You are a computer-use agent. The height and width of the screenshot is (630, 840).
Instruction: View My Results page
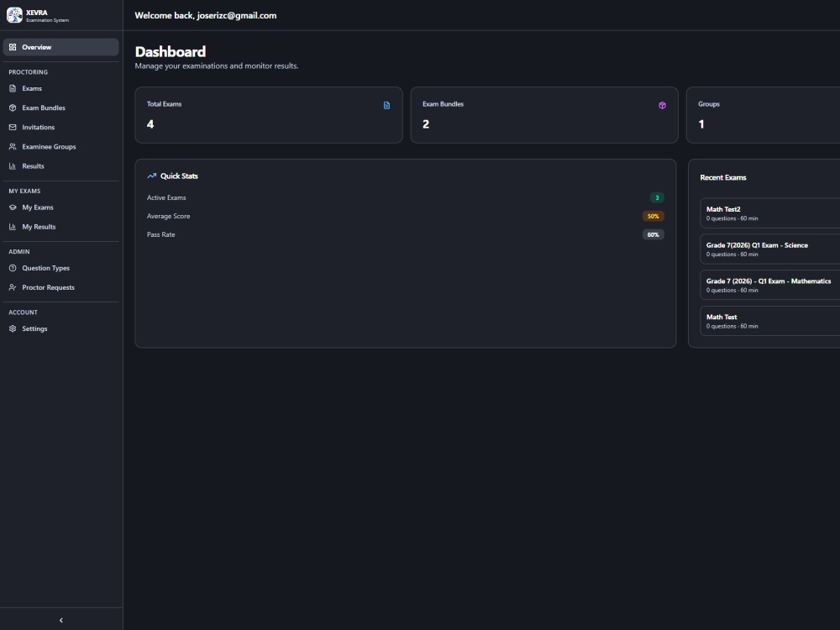click(x=60, y=227)
